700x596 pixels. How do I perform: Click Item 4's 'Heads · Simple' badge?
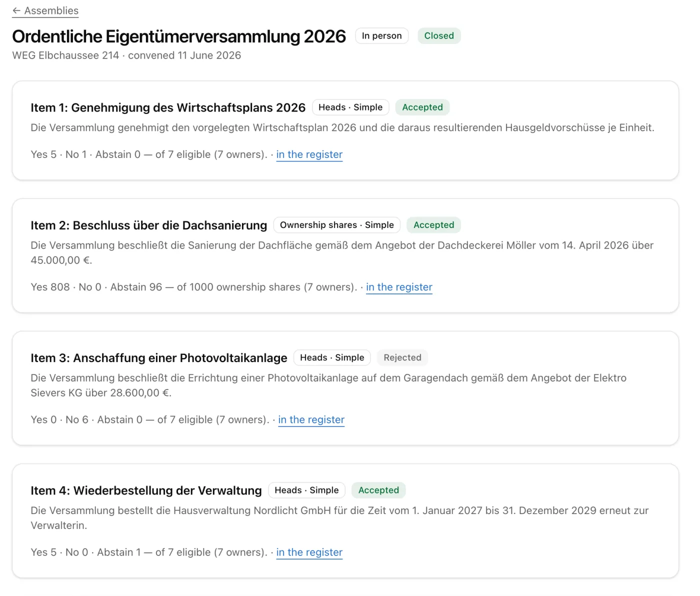click(306, 490)
